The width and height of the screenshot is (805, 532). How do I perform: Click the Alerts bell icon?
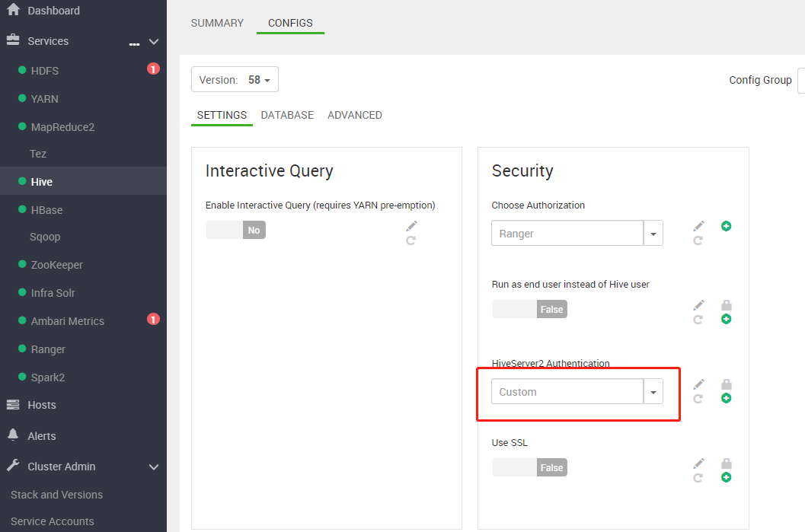click(x=13, y=435)
